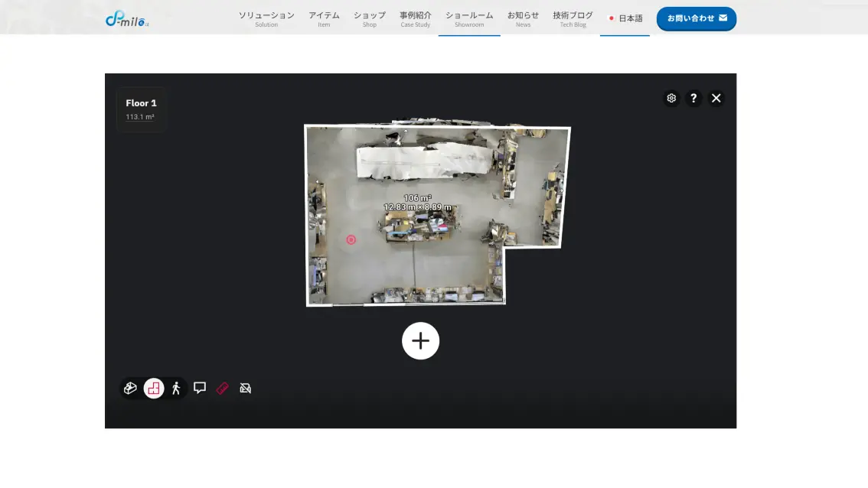
Task: Toggle the red ruler measurement tool
Action: pos(223,388)
